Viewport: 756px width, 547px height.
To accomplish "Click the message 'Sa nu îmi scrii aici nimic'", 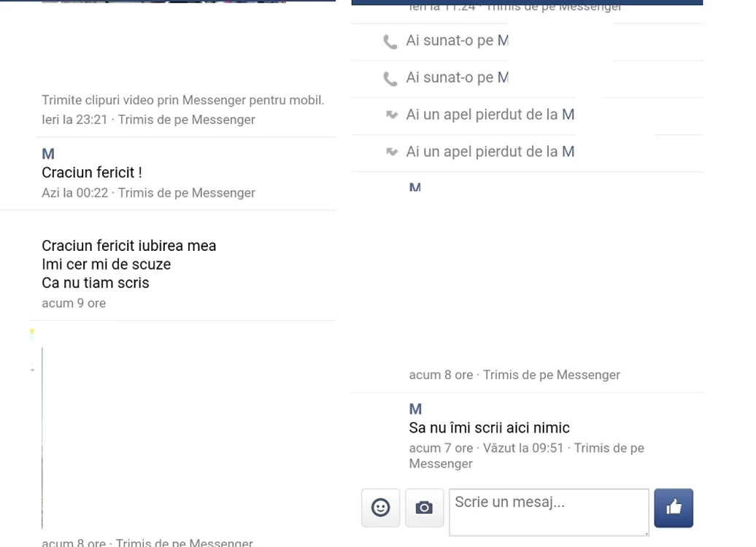I will tap(489, 428).
